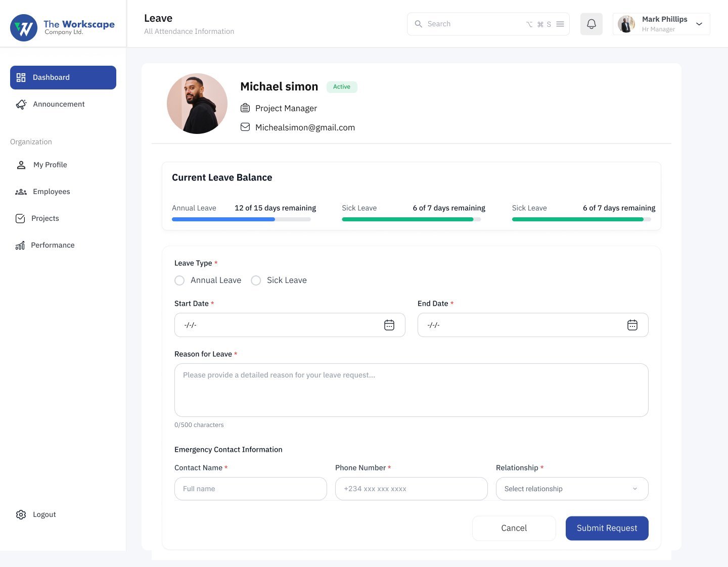Select the Sick Leave radio button
Viewport: 728px width, 567px height.
pyautogui.click(x=256, y=280)
